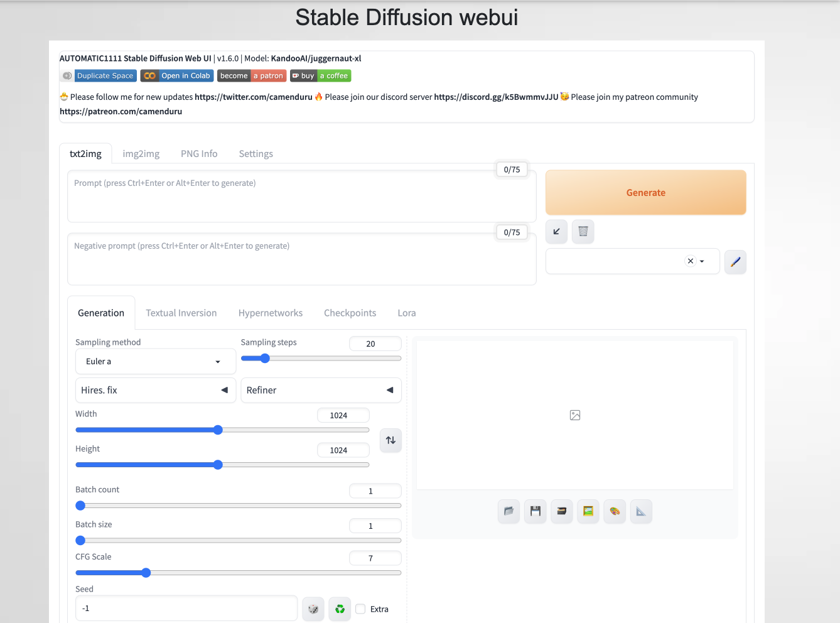
Task: Reuse last seed via recycle icon
Action: click(340, 608)
